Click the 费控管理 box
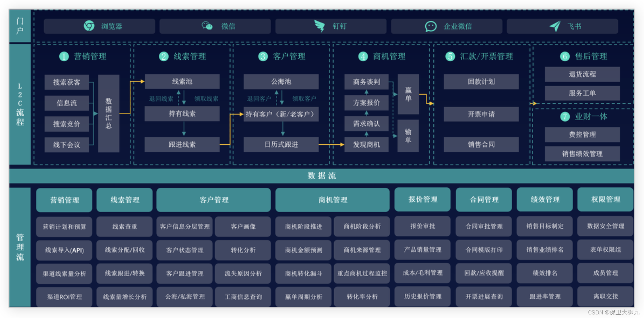 (x=582, y=134)
